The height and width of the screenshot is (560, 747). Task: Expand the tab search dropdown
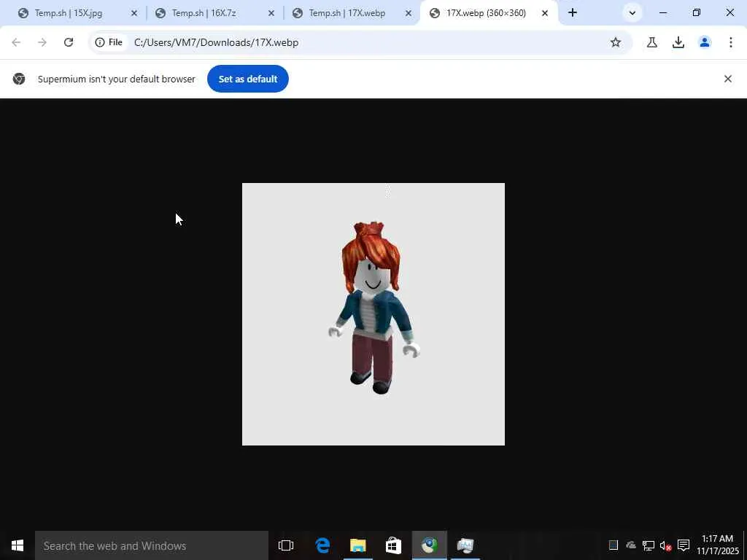632,13
